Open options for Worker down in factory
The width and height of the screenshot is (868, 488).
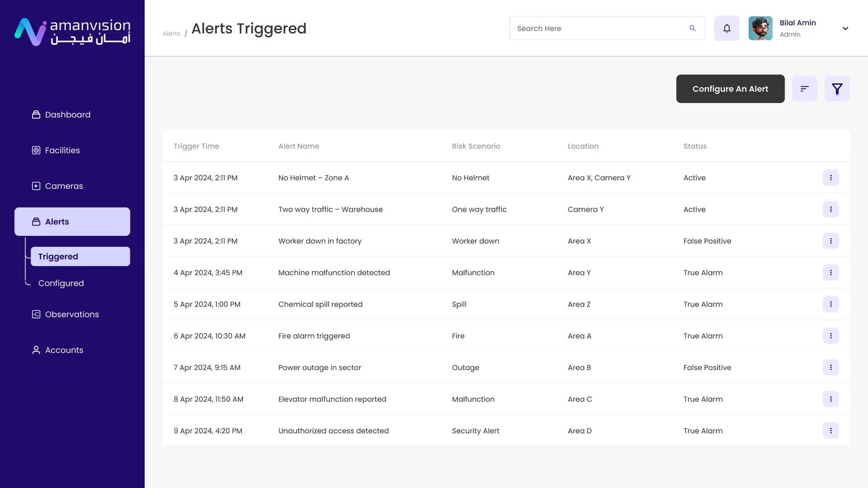coord(831,241)
